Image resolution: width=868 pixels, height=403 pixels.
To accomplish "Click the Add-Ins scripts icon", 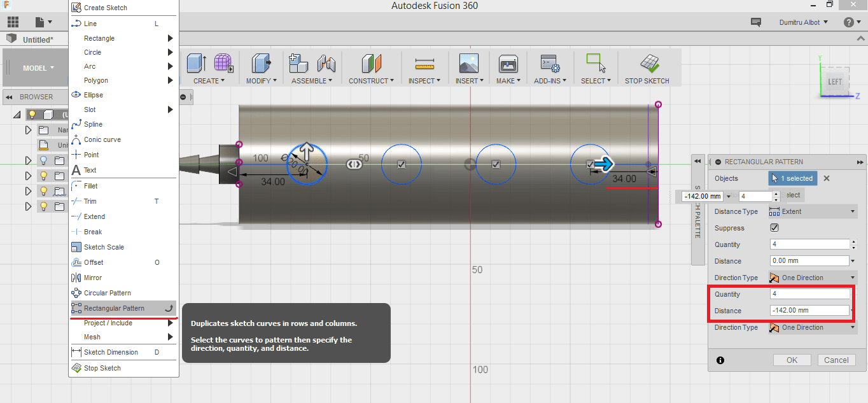I will coord(550,64).
